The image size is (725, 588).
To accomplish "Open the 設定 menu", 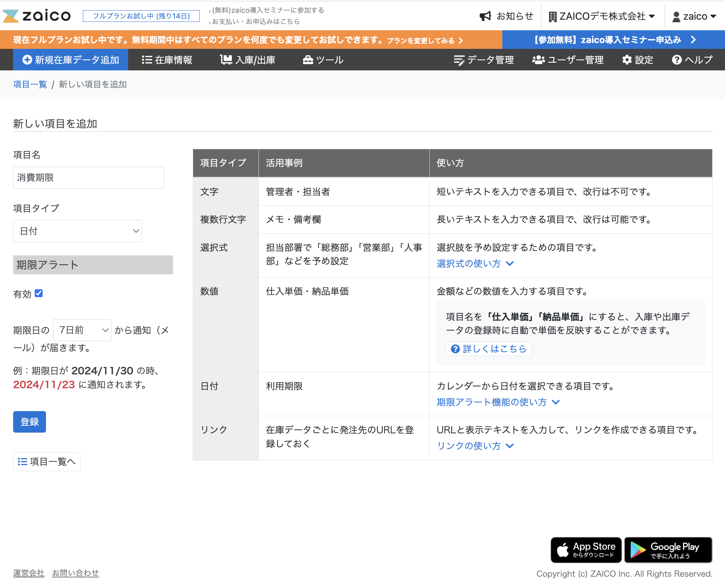I will coord(638,60).
